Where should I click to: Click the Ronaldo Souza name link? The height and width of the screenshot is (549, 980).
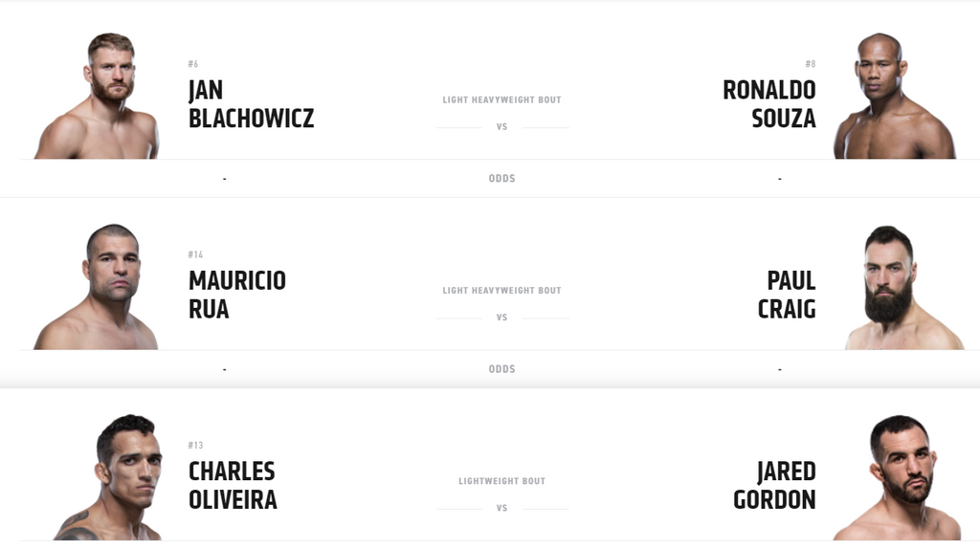click(x=768, y=104)
